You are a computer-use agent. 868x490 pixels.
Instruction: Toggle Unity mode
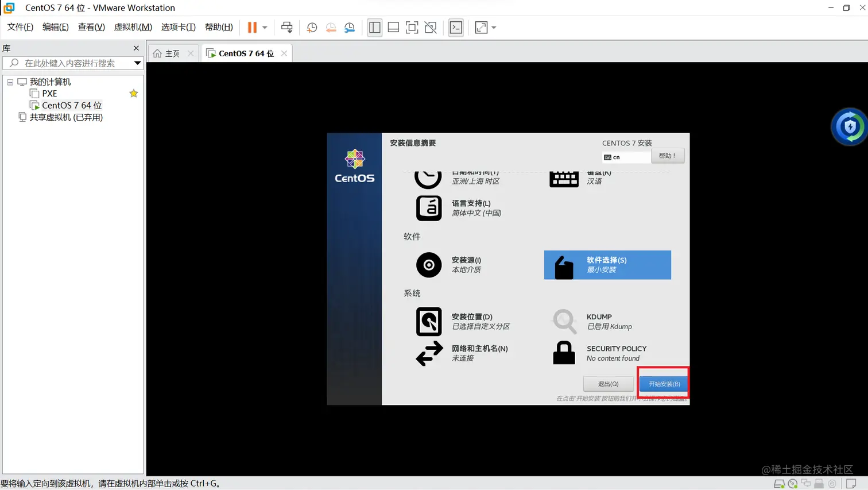[x=431, y=28]
